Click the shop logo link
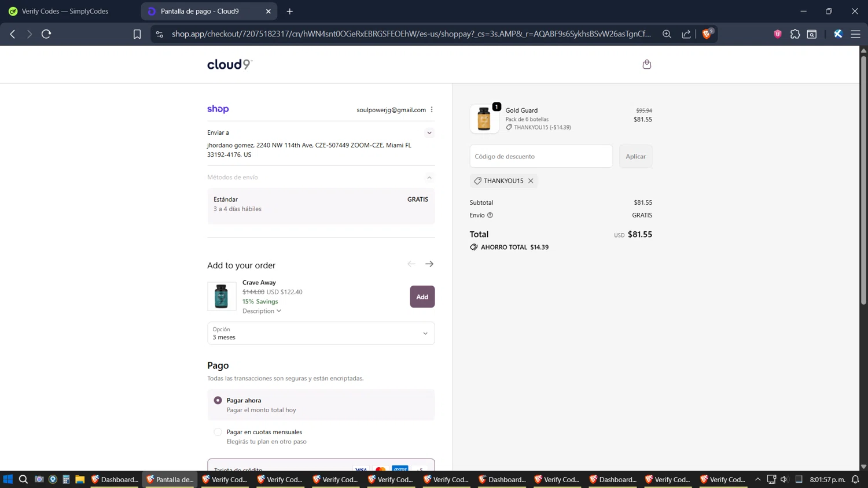 [x=218, y=109]
